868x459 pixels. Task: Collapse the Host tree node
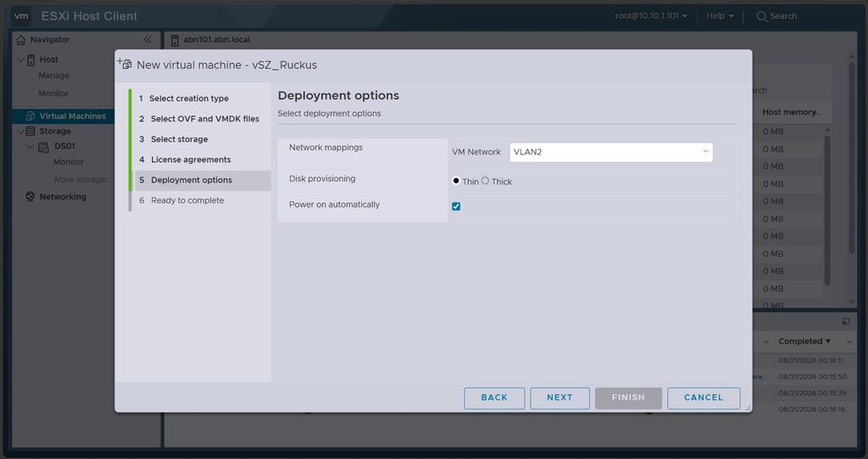[20, 60]
